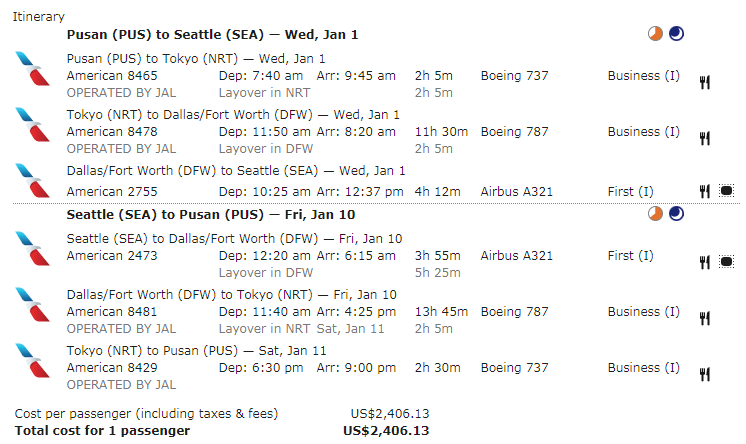Screen dimensions: 746x444
Task: Click the American 8478 flight number
Action: pos(112,132)
